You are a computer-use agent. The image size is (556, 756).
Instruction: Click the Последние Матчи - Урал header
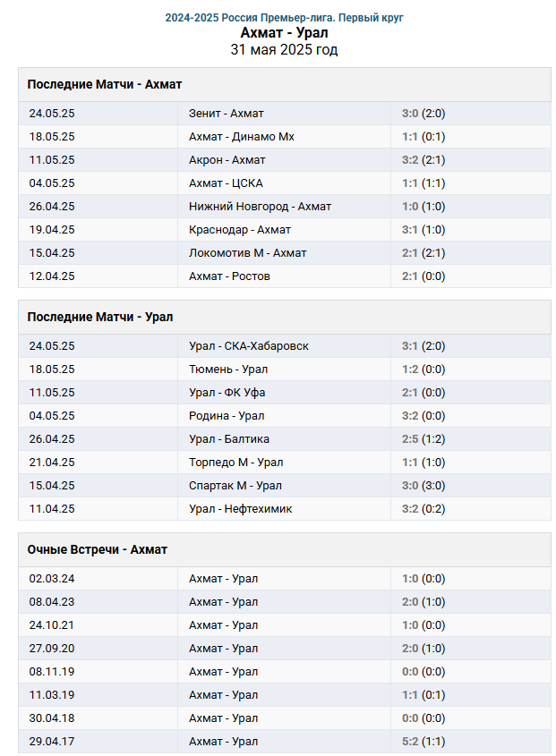click(x=100, y=317)
